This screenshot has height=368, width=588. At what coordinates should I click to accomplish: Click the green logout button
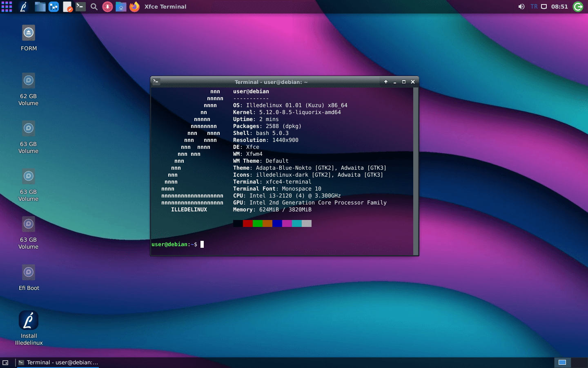pos(578,7)
